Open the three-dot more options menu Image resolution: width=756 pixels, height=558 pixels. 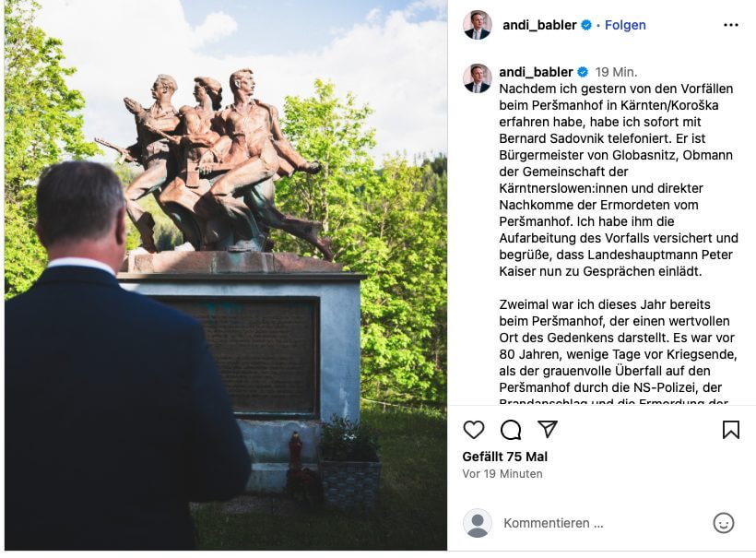pos(731,25)
